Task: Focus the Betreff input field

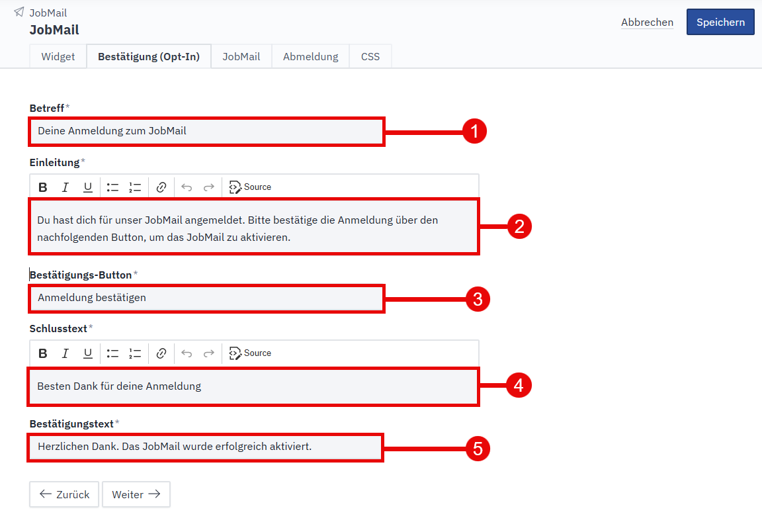Action: pyautogui.click(x=206, y=131)
